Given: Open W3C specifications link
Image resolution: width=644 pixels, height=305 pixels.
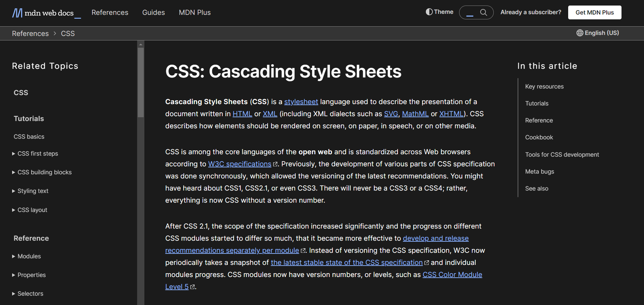Looking at the screenshot, I should click(240, 164).
